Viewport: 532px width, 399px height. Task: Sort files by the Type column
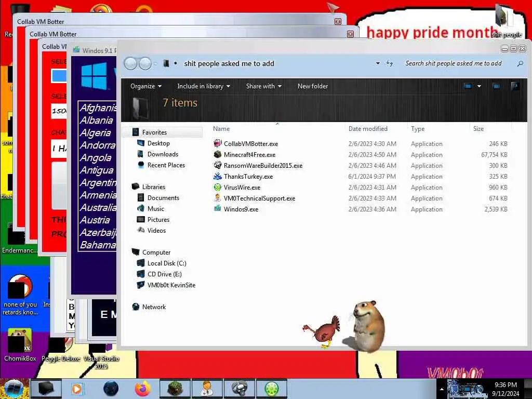pyautogui.click(x=418, y=129)
